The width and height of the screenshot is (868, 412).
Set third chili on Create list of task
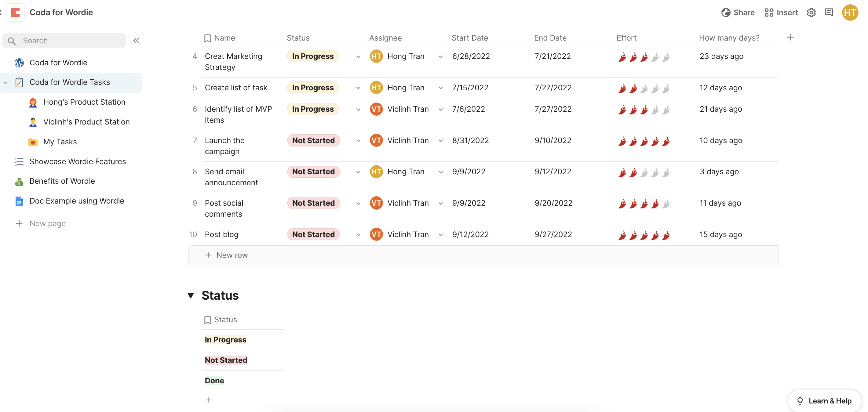pos(644,88)
